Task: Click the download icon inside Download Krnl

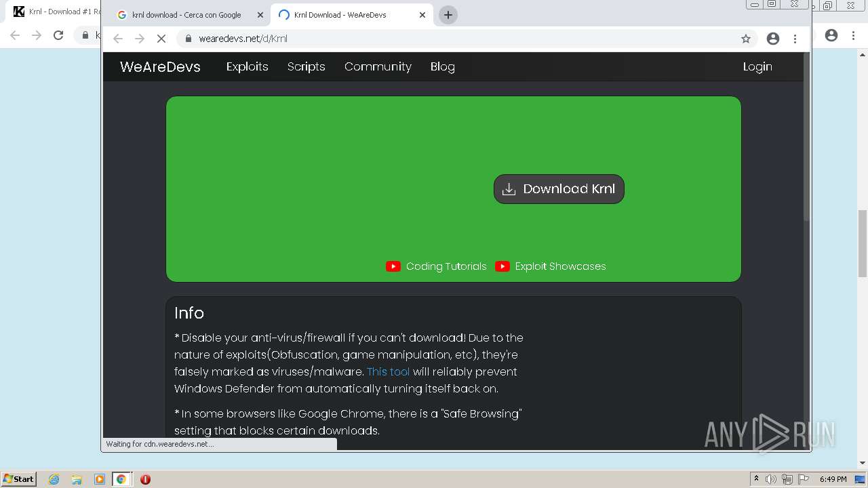Action: (509, 189)
